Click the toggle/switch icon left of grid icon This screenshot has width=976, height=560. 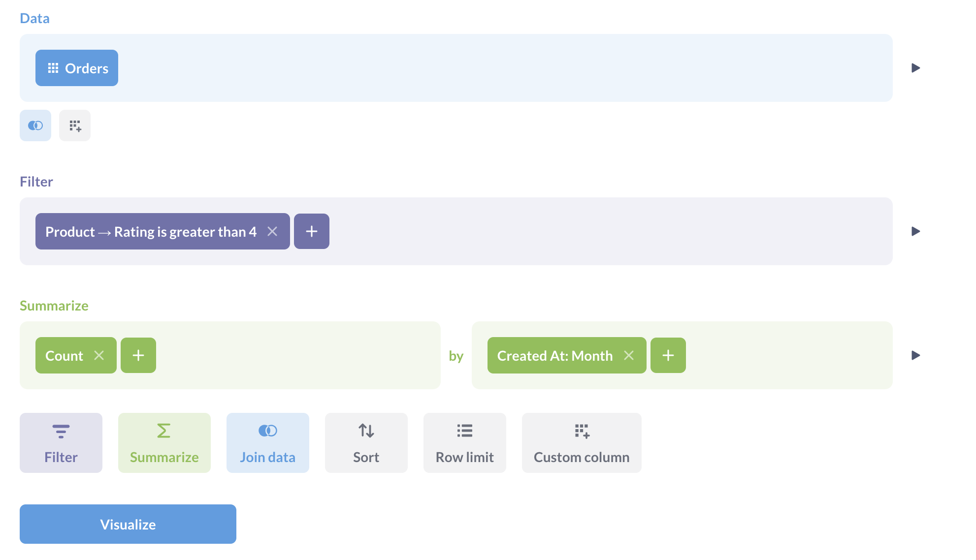pyautogui.click(x=35, y=125)
